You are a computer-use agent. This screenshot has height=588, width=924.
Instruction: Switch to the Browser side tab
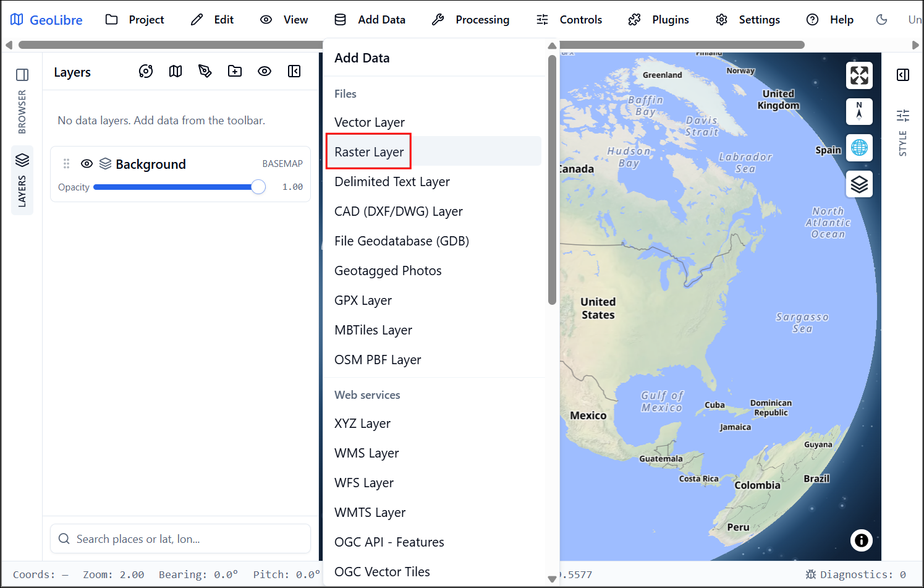[22, 112]
